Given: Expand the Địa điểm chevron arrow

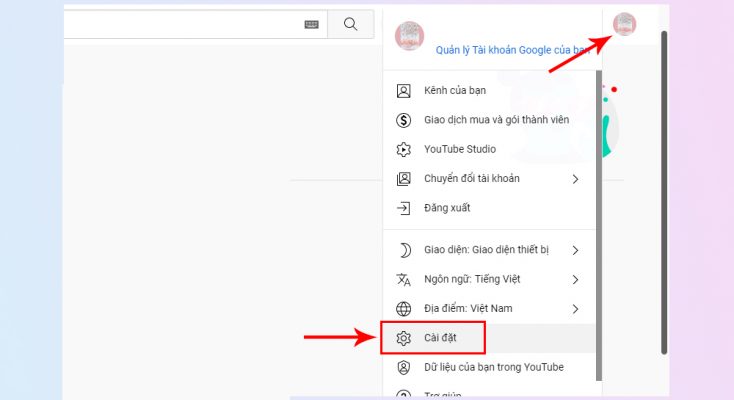Looking at the screenshot, I should point(575,309).
